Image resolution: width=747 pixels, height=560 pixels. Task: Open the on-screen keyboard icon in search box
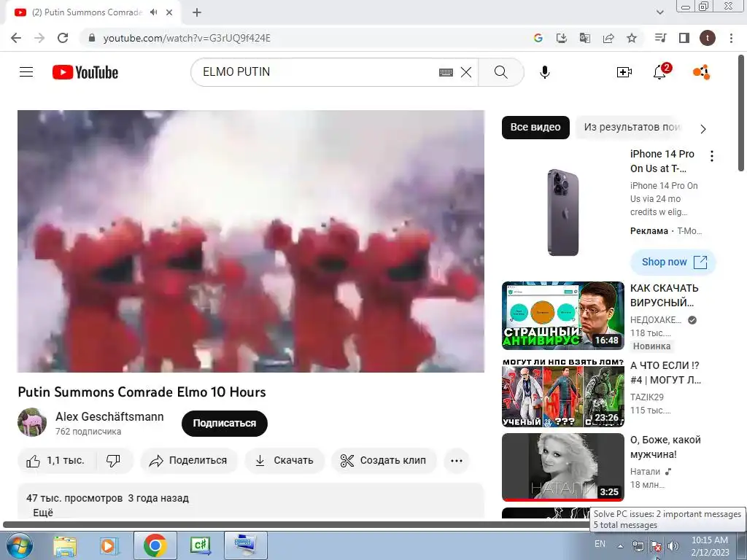(446, 72)
